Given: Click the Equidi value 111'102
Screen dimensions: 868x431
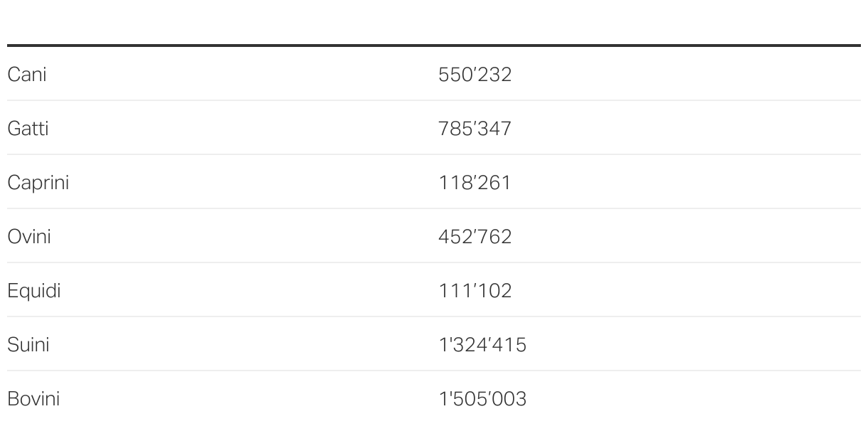Looking at the screenshot, I should point(475,291).
